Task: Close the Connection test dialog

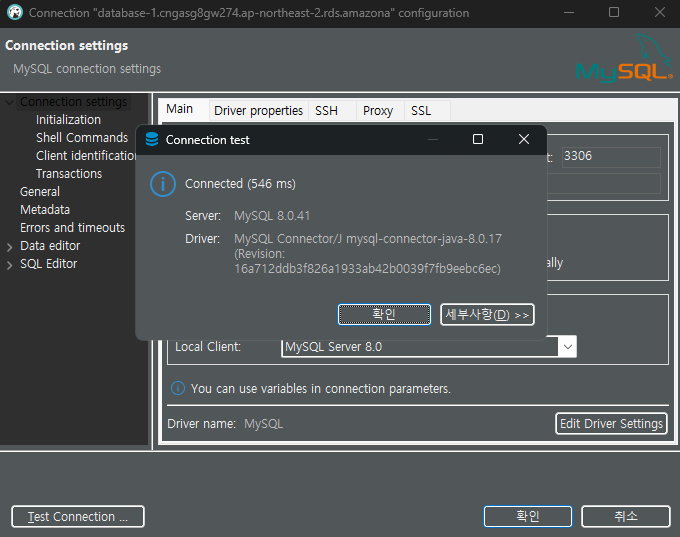Action: (524, 139)
